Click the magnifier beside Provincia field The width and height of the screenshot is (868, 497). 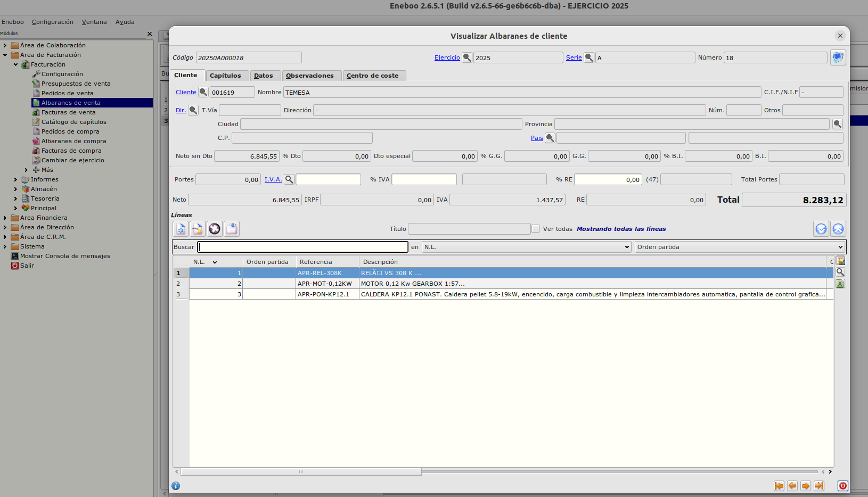tap(838, 124)
